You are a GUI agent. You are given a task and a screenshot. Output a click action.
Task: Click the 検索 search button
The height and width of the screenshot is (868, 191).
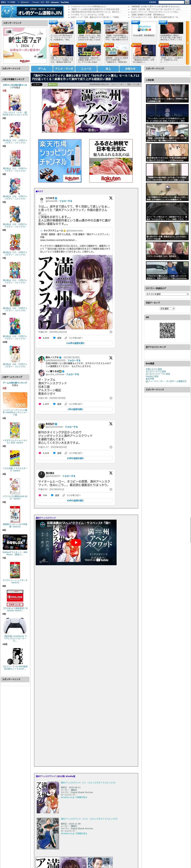point(187,2)
